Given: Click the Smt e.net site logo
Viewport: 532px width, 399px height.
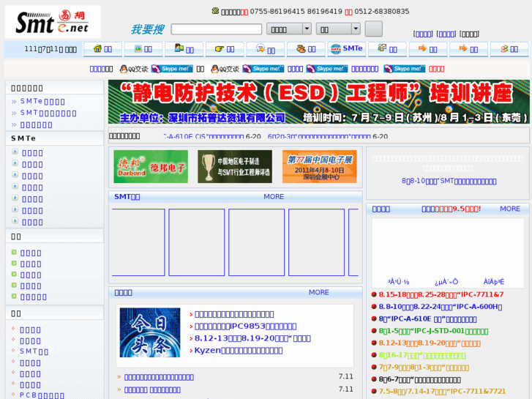Looking at the screenshot, I should pos(53,22).
